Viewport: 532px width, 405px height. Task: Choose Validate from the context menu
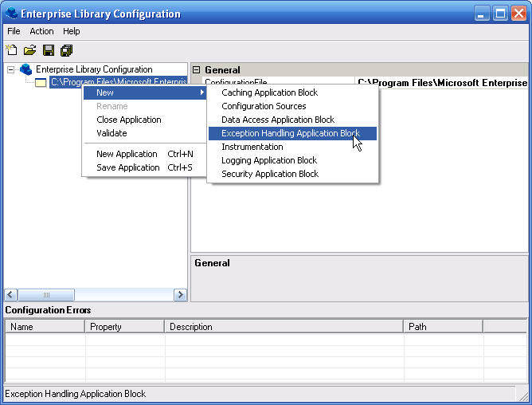(111, 133)
